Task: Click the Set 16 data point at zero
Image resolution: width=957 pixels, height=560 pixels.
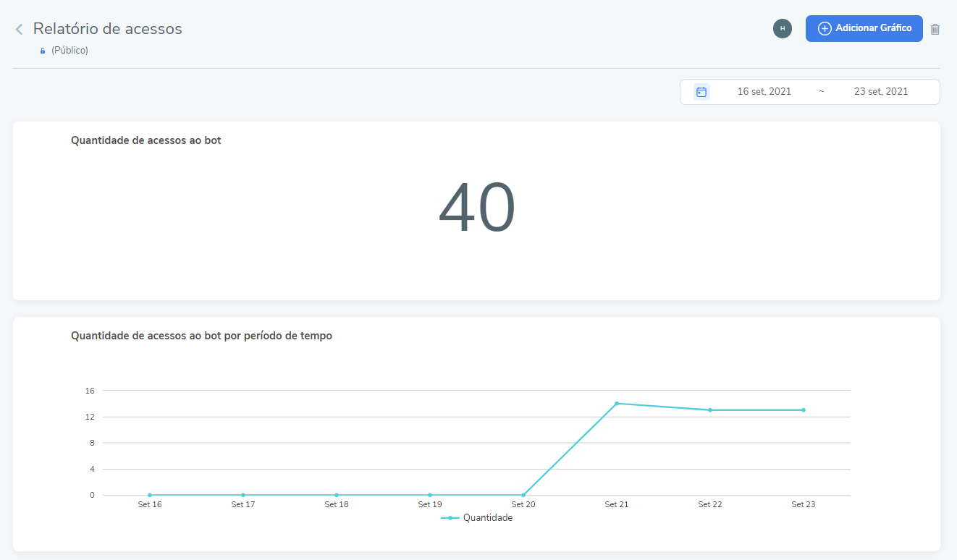Action: (150, 495)
